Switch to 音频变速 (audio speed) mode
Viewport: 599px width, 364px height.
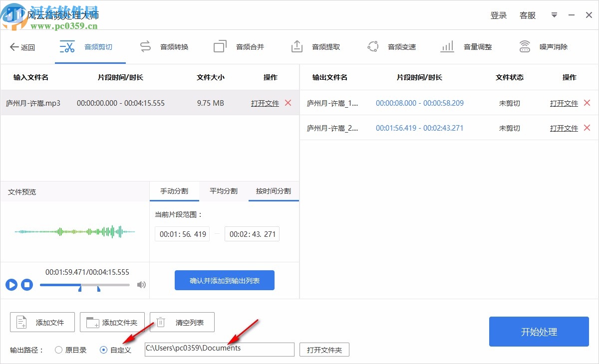pyautogui.click(x=392, y=46)
